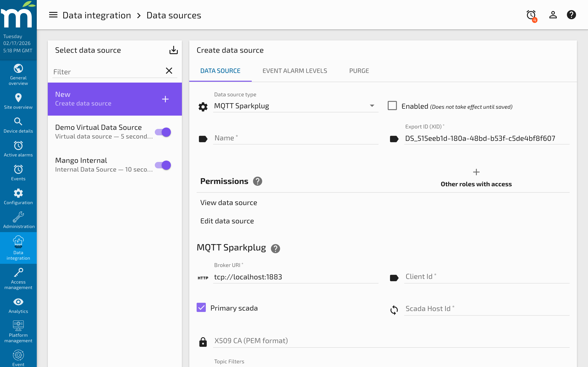Click the Edit data source link
Viewport: 588px width, 367px height.
(x=227, y=221)
